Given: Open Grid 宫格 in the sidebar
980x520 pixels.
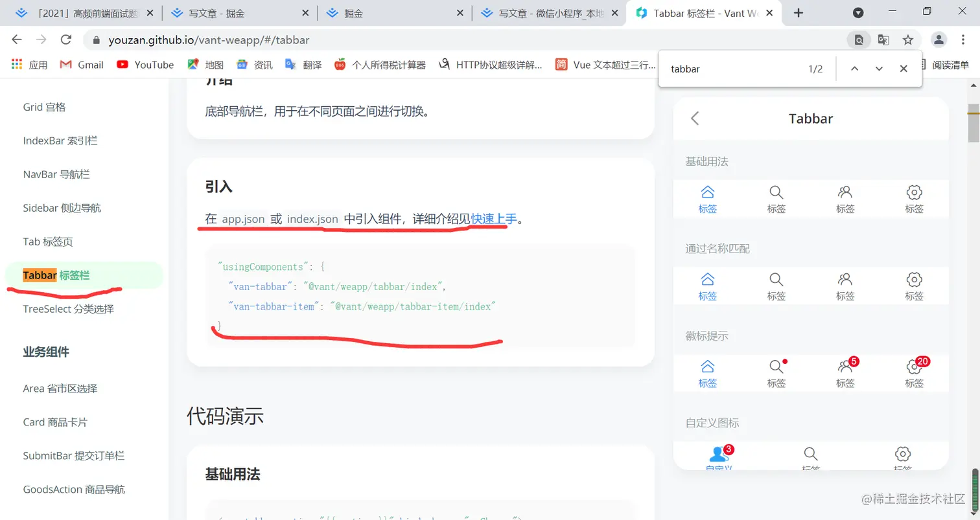Looking at the screenshot, I should (44, 107).
